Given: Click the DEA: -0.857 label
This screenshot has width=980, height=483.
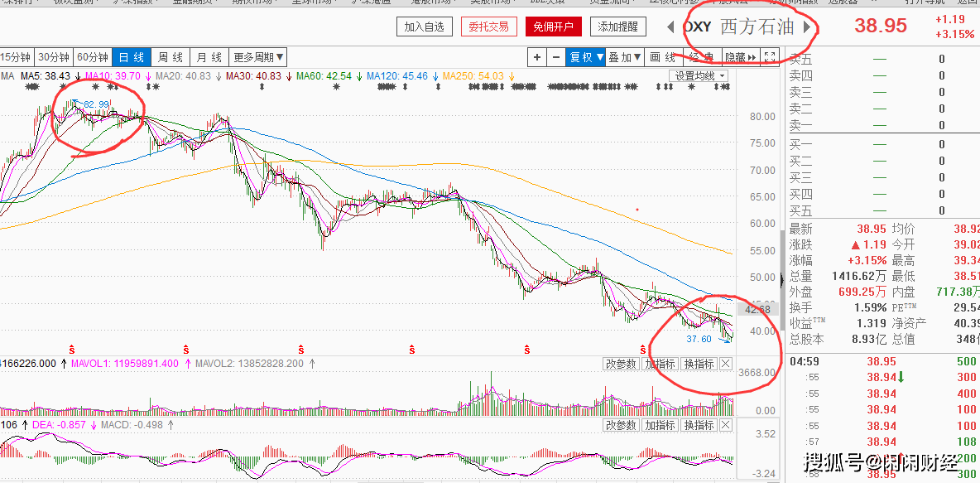Looking at the screenshot, I should [58, 426].
